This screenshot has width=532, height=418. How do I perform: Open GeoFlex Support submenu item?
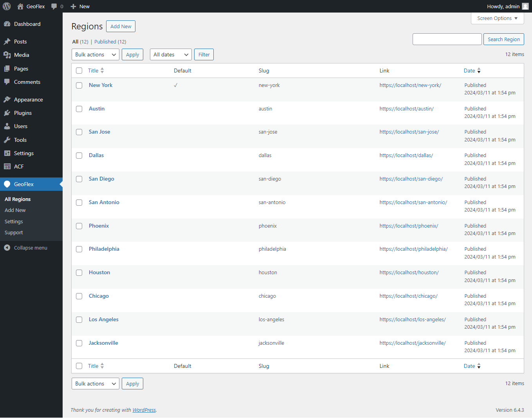(x=14, y=232)
